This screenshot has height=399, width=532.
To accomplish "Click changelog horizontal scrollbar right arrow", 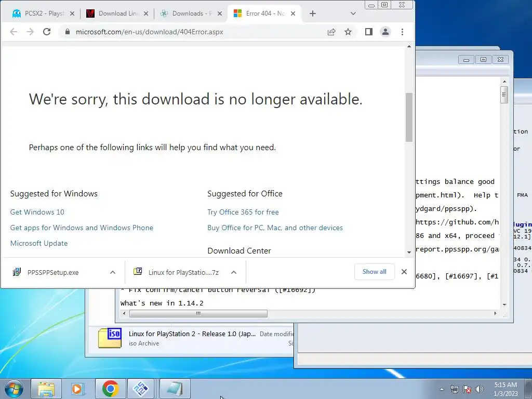I will coord(495,313).
